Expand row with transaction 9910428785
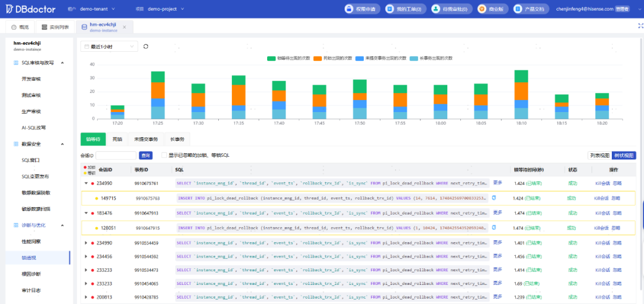 click(x=86, y=297)
